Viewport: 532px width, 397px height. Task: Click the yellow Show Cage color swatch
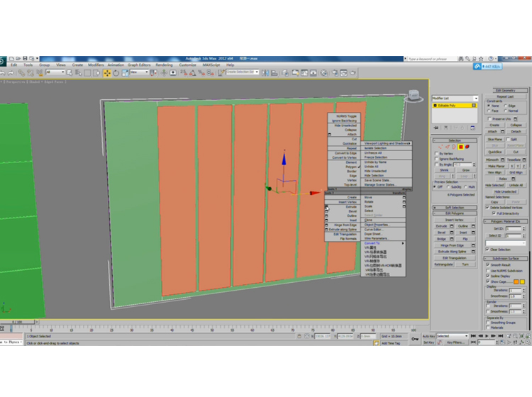(523, 281)
